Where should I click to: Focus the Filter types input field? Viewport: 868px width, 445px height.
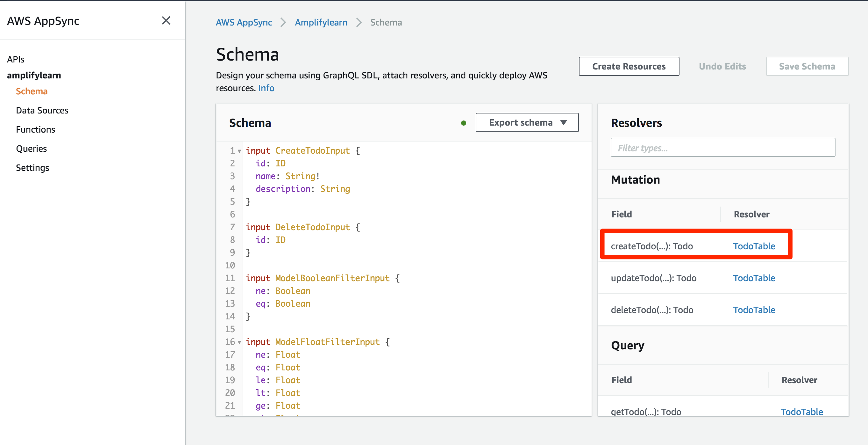pos(723,148)
